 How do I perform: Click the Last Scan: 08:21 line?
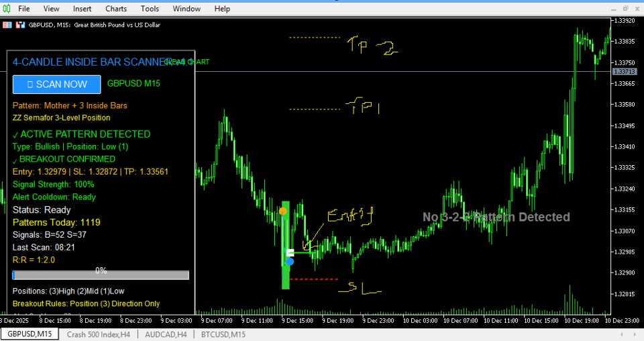click(44, 247)
